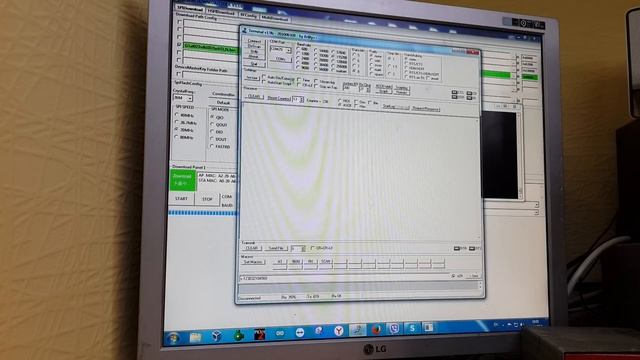Select 40MHz SPI speed radio button
Image resolution: width=640 pixels, height=360 pixels.
[x=177, y=115]
